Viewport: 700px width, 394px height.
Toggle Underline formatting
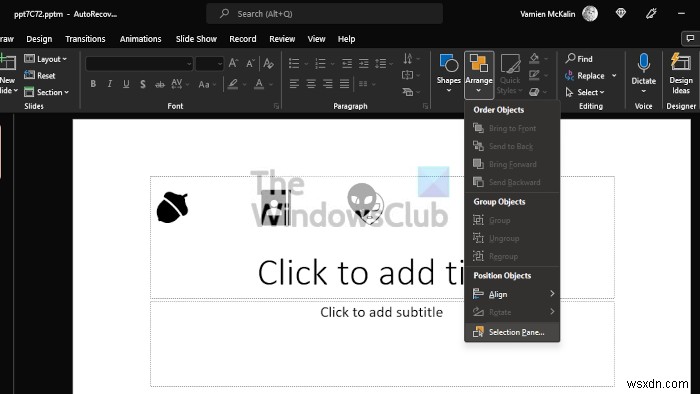tap(126, 83)
